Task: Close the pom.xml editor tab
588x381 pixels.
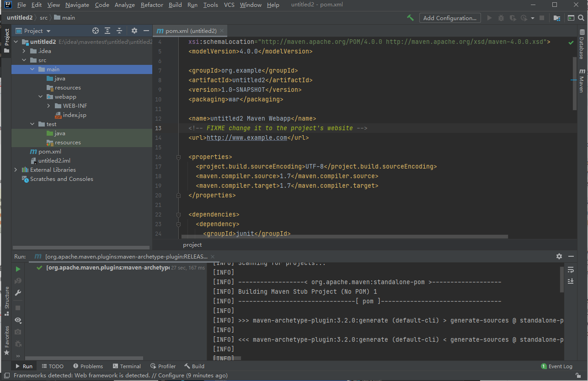Action: pos(222,31)
